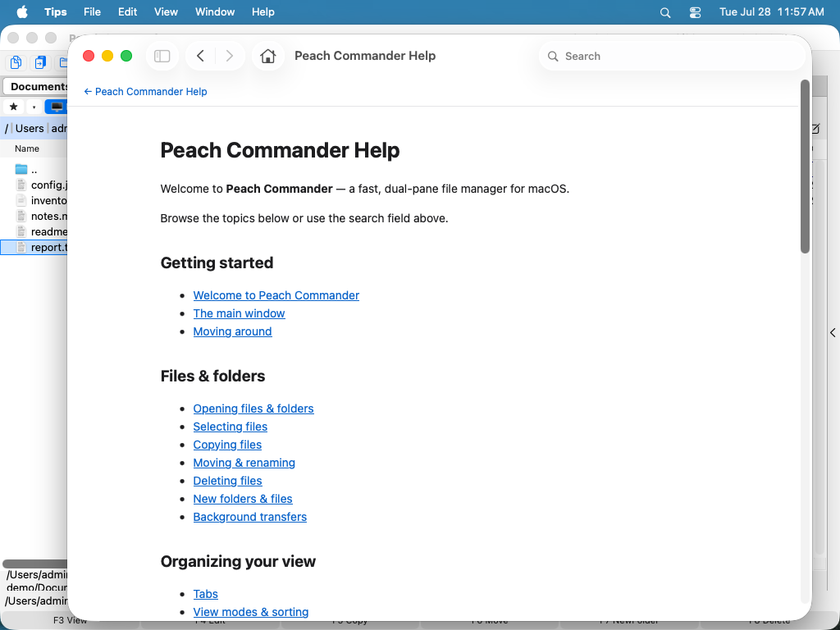Open the 'Moving & renaming' help topic
Viewport: 840px width, 630px height.
244,463
